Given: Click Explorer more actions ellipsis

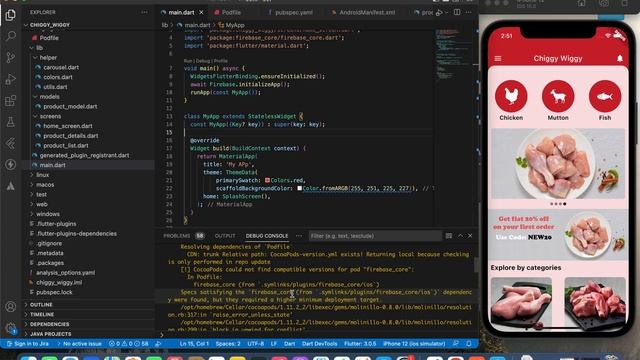Looking at the screenshot, I should [144, 12].
